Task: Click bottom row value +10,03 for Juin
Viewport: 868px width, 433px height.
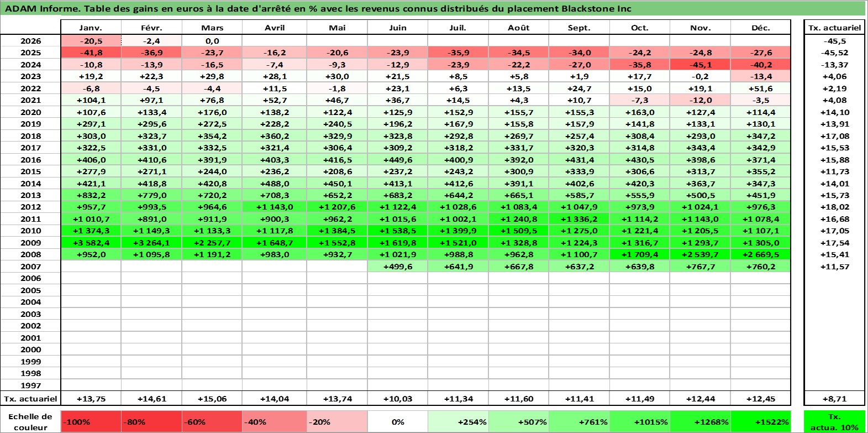Action: coord(397,399)
